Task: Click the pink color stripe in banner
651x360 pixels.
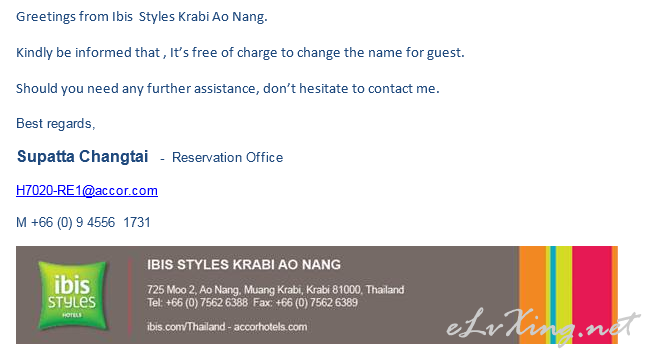Action: coord(592,295)
